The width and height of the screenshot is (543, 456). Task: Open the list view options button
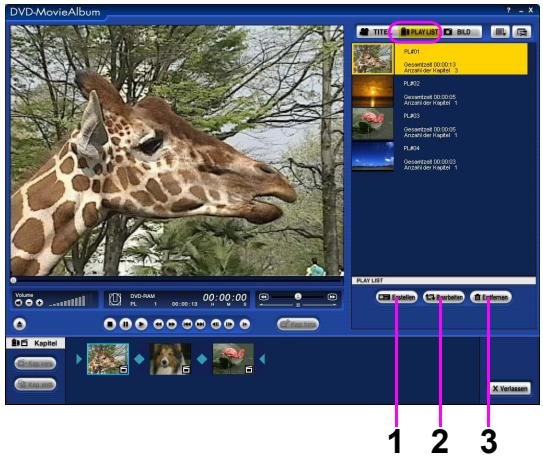(x=500, y=32)
